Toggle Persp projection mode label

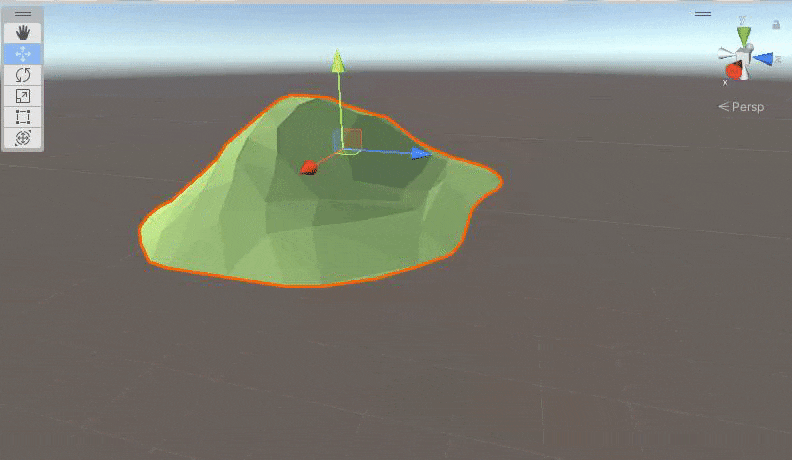tap(741, 107)
